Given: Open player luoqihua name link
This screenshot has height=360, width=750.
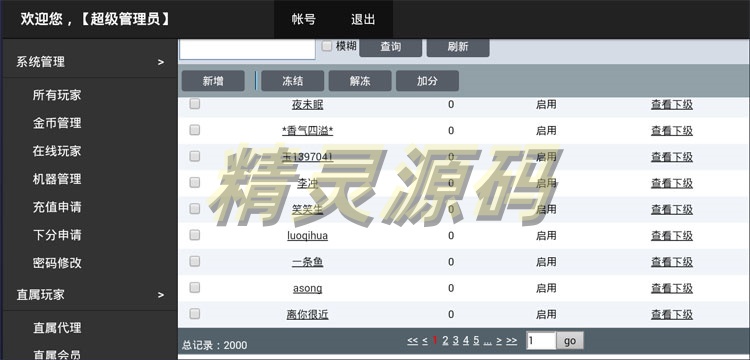Looking at the screenshot, I should click(x=308, y=236).
